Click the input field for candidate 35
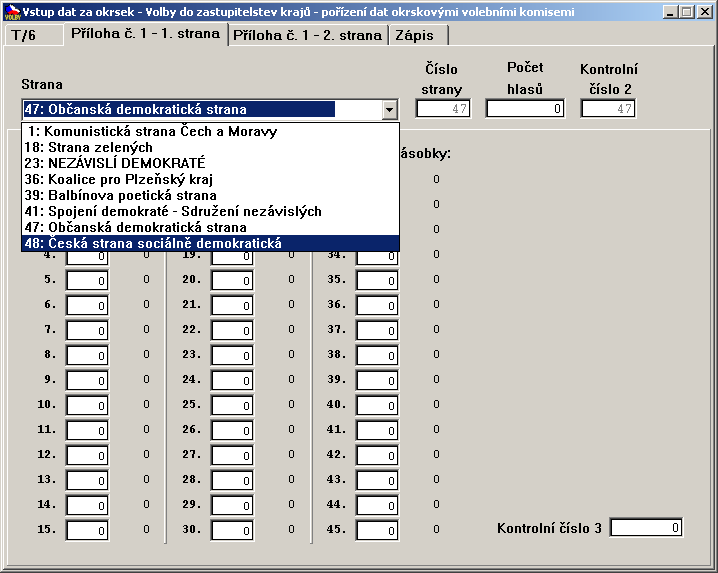This screenshot has height=573, width=718. [377, 280]
